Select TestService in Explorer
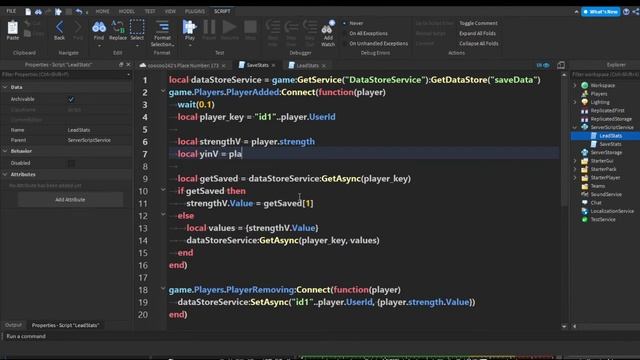Screen dimensions: 640x360 [603, 220]
